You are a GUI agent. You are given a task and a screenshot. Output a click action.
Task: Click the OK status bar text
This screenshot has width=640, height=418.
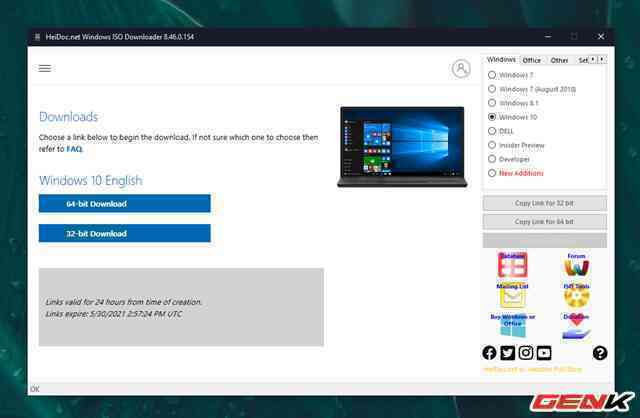[35, 389]
